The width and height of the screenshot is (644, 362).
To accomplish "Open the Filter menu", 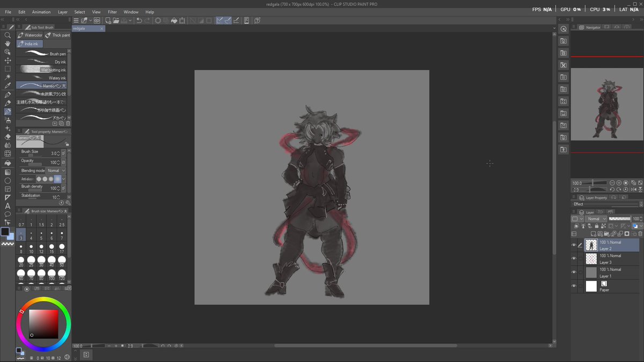I will [x=112, y=12].
